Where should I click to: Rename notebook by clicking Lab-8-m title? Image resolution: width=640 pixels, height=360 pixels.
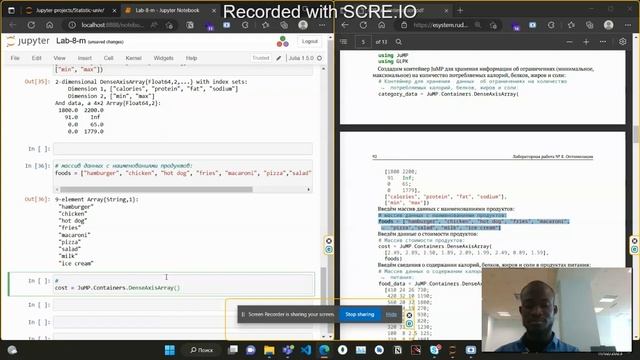click(x=71, y=41)
